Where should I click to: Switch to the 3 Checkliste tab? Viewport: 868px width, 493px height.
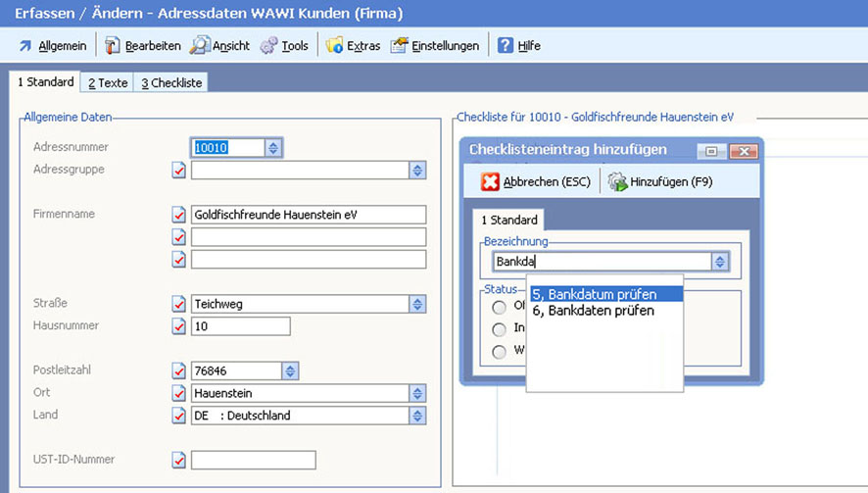pos(171,83)
